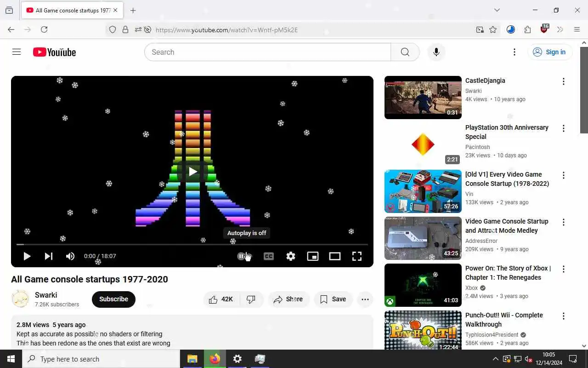Show hidden system tray icons
Image resolution: width=588 pixels, height=368 pixels.
pyautogui.click(x=495, y=359)
